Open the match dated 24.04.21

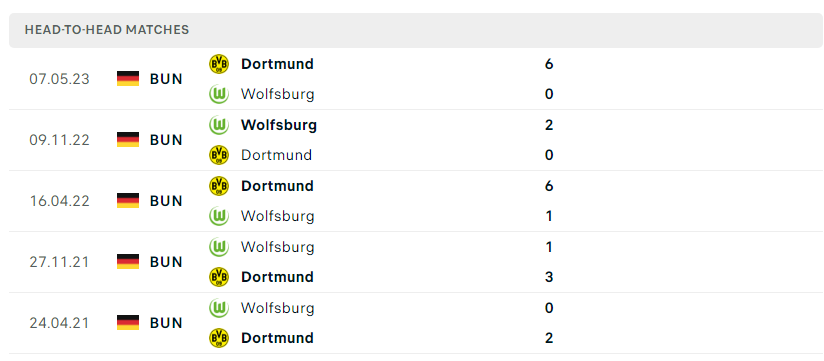coord(416,323)
